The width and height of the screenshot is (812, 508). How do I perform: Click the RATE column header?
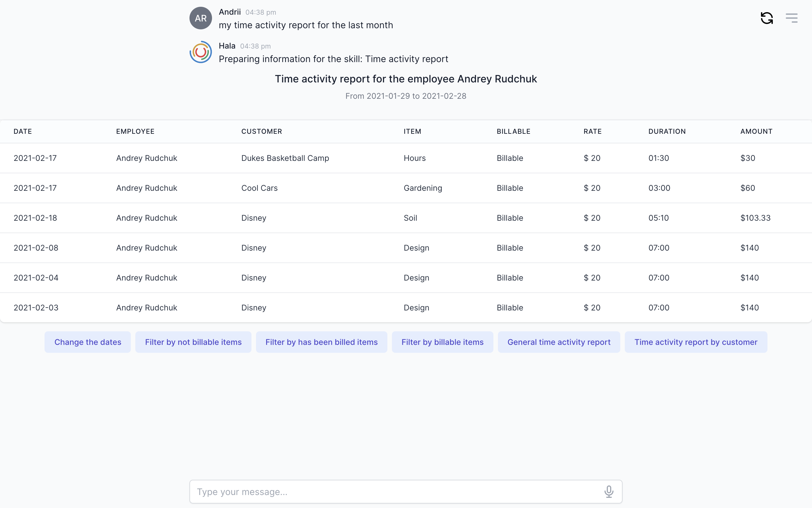pyautogui.click(x=593, y=131)
